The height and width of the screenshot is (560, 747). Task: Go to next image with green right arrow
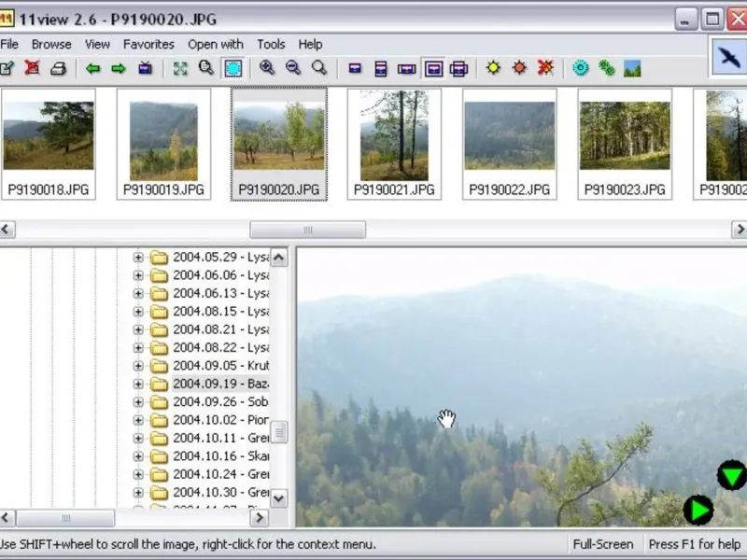[x=119, y=68]
